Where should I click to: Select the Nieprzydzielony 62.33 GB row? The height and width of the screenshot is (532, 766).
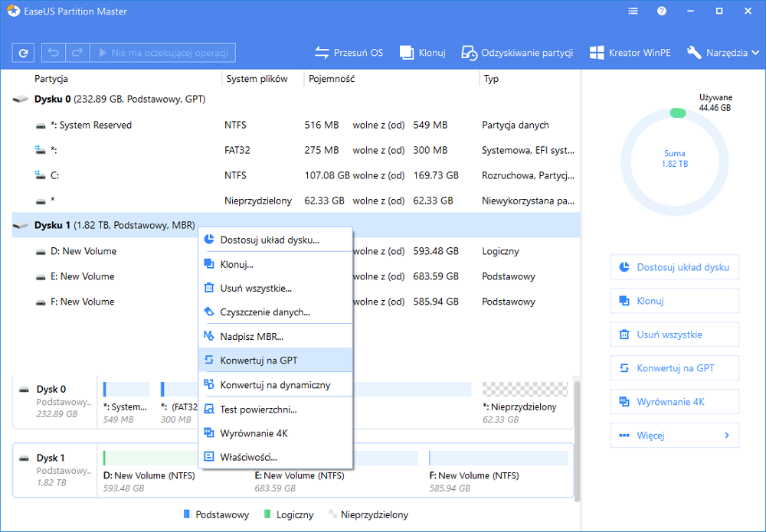coord(296,201)
